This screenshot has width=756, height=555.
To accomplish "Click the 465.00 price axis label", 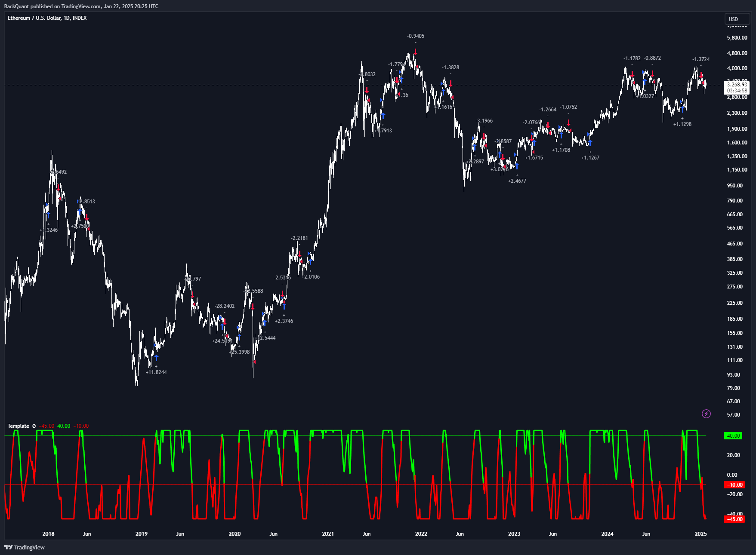I will point(735,244).
